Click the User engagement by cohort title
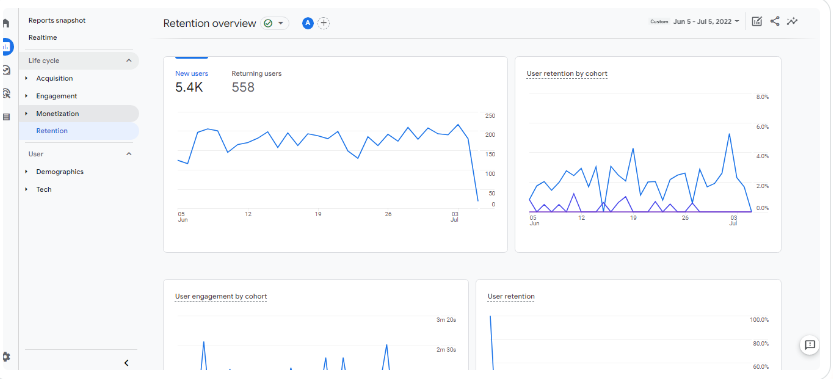833x379 pixels. tap(221, 297)
